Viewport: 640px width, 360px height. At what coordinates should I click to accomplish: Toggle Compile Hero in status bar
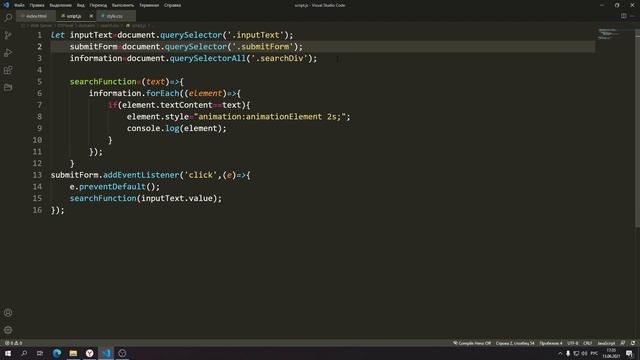click(472, 343)
